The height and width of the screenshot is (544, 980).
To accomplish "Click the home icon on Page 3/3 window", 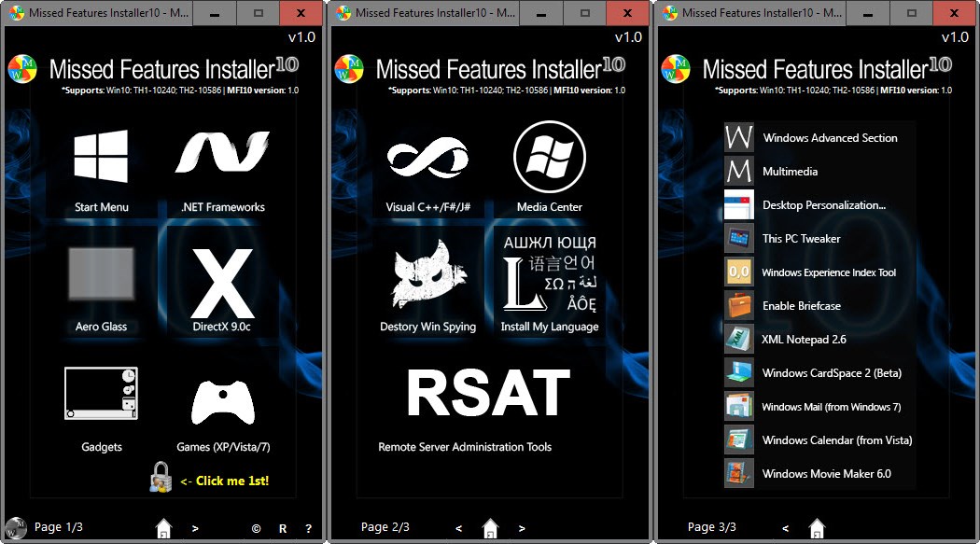I will 817,528.
